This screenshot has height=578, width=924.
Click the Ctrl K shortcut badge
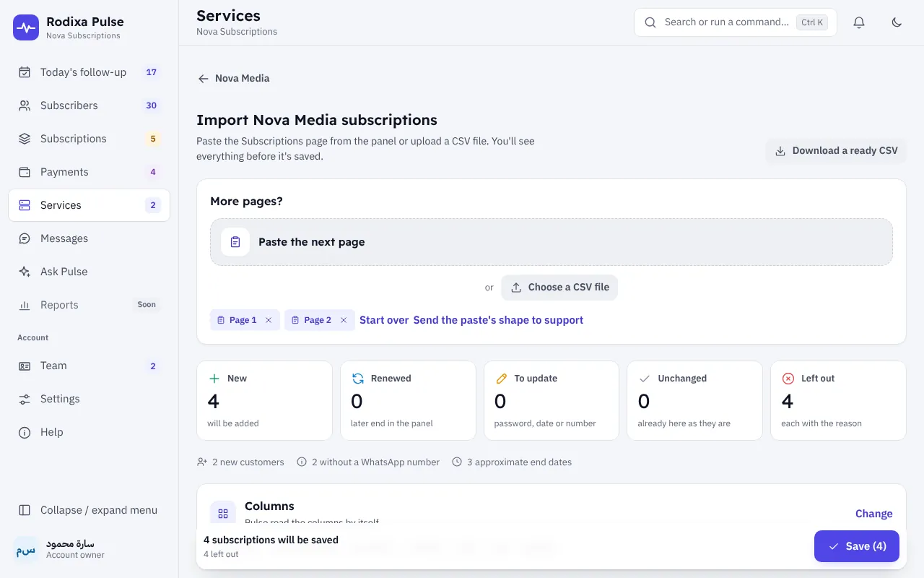[812, 22]
